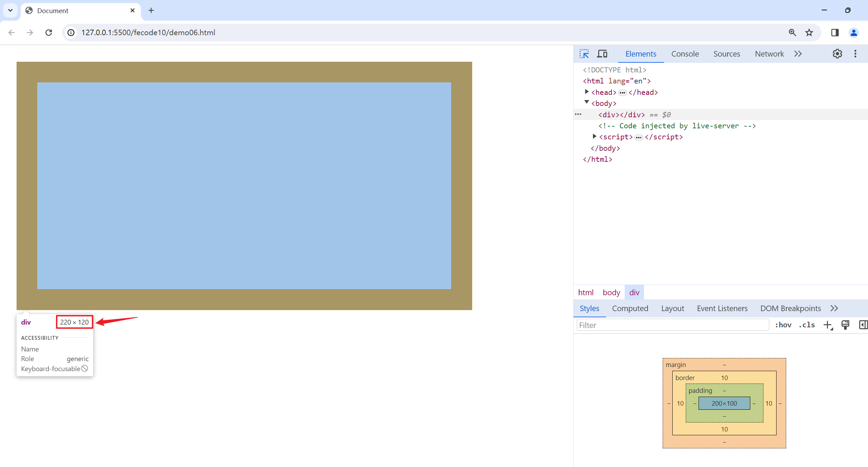Open DevTools settings gear
868x467 pixels.
point(837,54)
